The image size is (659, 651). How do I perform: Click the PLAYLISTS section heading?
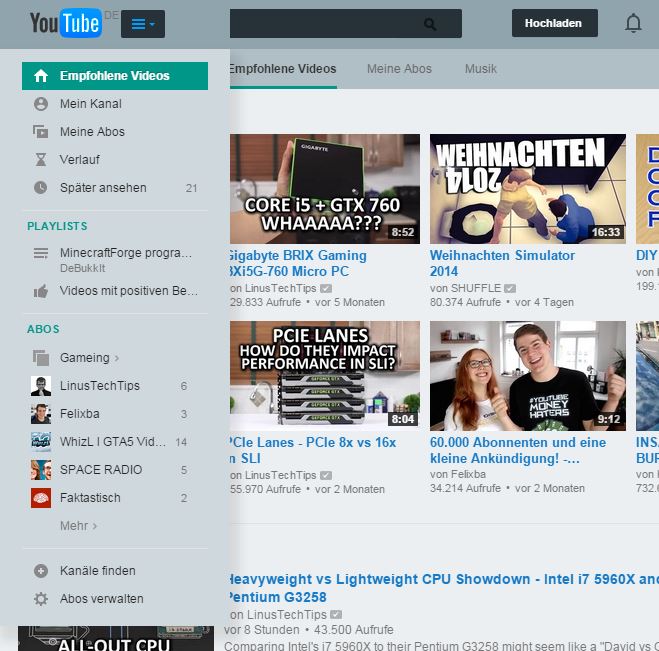point(57,226)
